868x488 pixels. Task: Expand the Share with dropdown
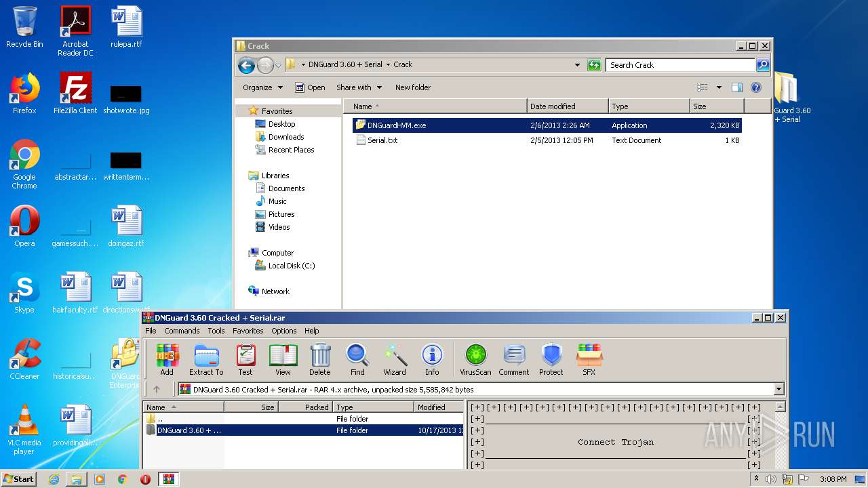(359, 87)
